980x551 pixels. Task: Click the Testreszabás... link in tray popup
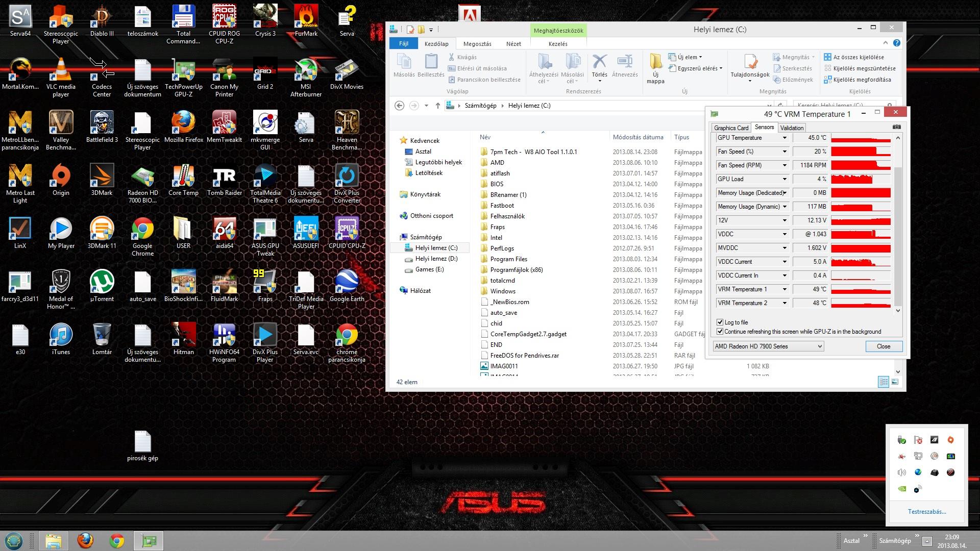(927, 511)
